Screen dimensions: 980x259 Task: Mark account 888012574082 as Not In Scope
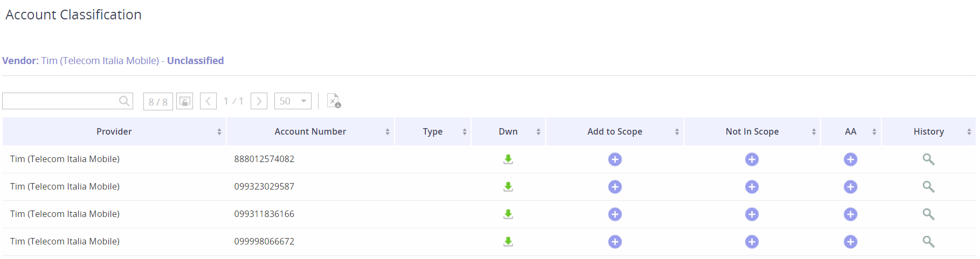pyautogui.click(x=752, y=159)
